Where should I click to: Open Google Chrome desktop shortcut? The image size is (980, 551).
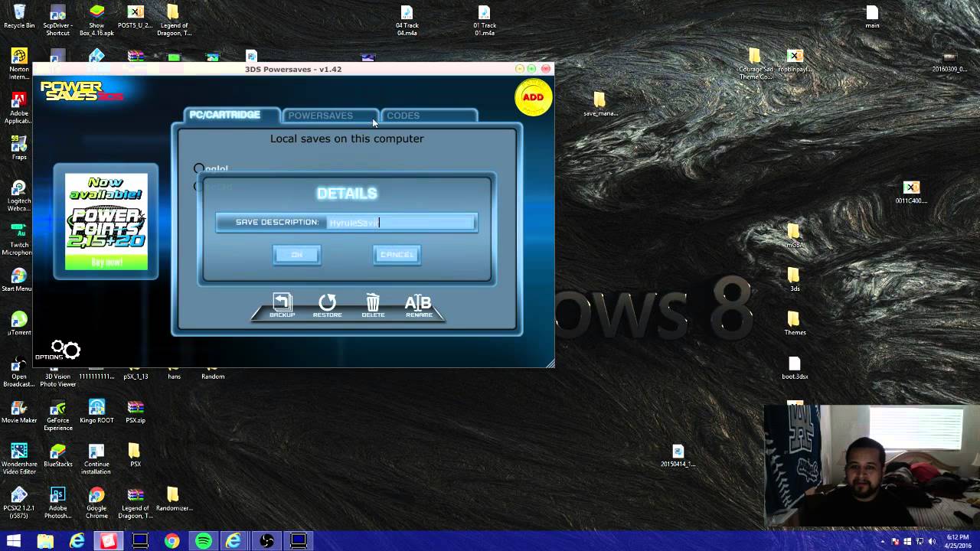[96, 503]
